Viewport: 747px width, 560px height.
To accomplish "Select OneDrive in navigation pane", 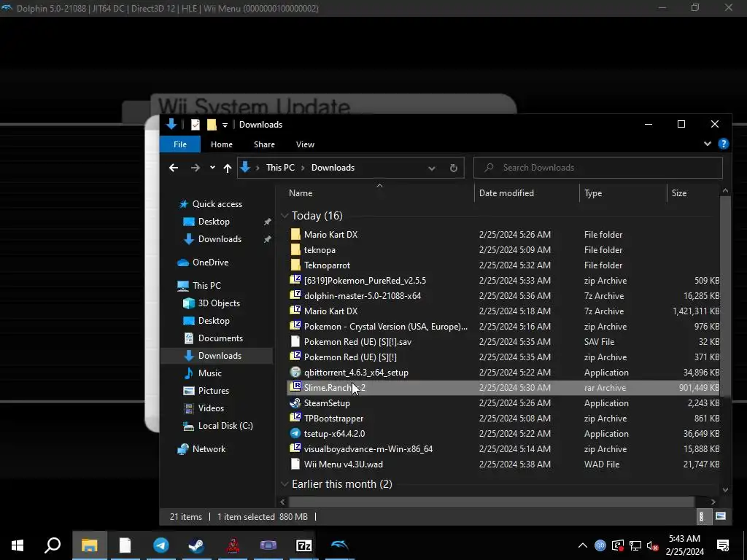I will [210, 262].
